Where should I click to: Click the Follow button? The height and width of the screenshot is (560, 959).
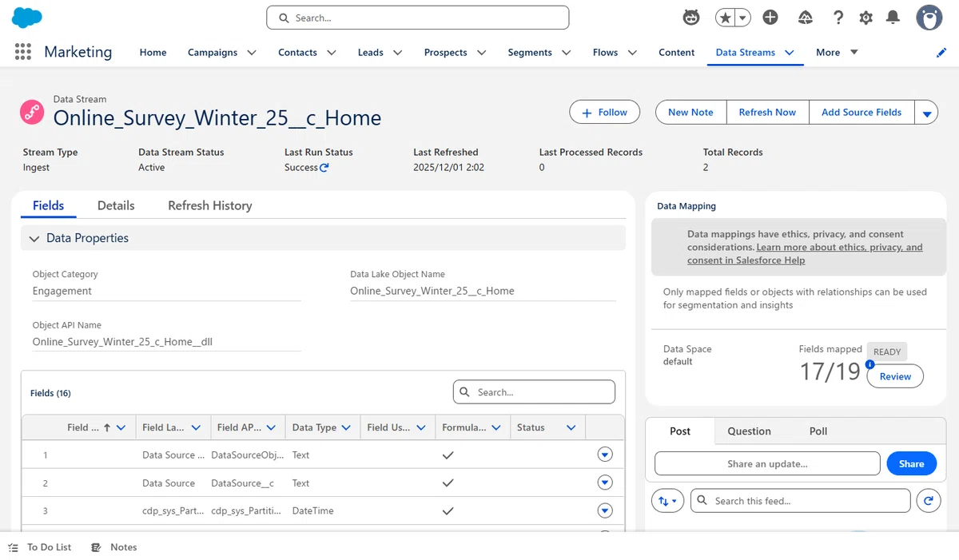(604, 113)
